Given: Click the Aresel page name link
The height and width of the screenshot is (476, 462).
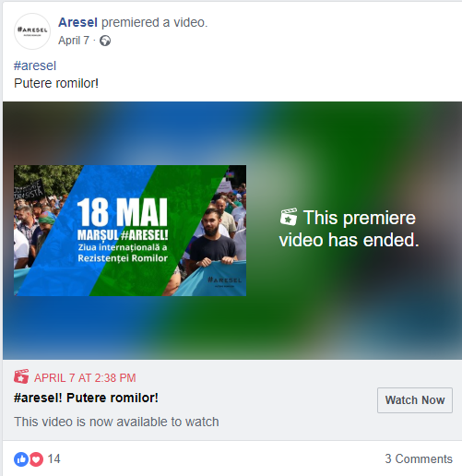Looking at the screenshot, I should [77, 22].
